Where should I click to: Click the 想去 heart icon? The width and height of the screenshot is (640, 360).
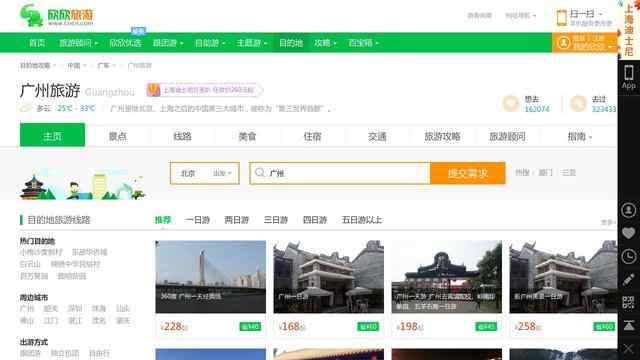point(511,103)
